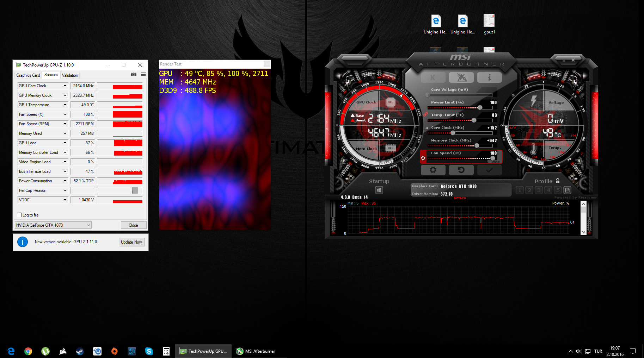
Task: Open Microsoft Edge from the taskbar
Action: (11, 351)
